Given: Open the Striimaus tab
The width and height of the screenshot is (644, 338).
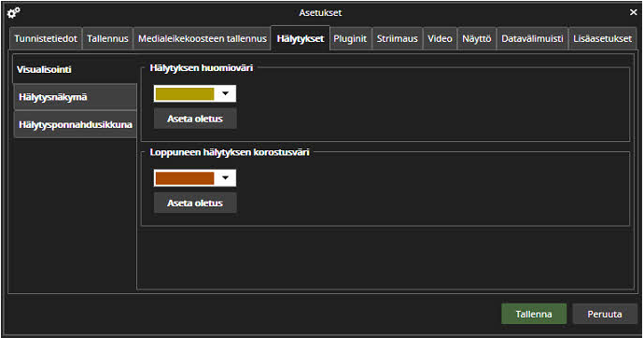Looking at the screenshot, I should [x=398, y=38].
